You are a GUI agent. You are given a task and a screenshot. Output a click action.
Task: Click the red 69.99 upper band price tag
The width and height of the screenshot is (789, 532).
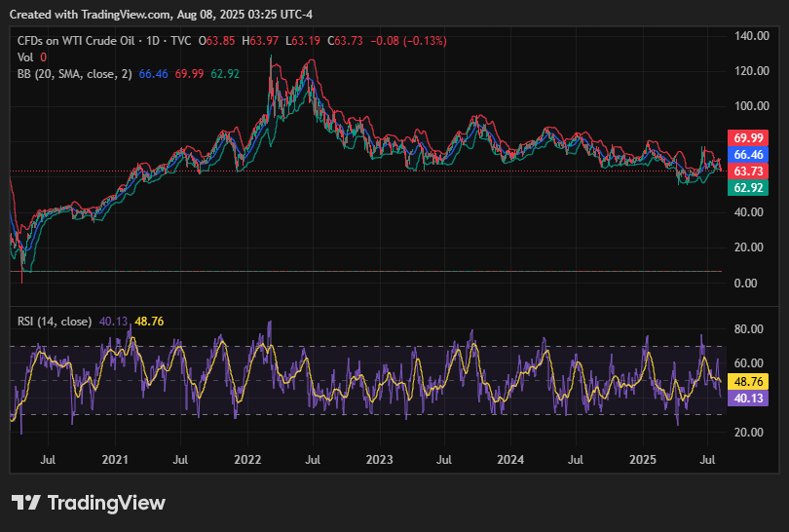pyautogui.click(x=748, y=138)
